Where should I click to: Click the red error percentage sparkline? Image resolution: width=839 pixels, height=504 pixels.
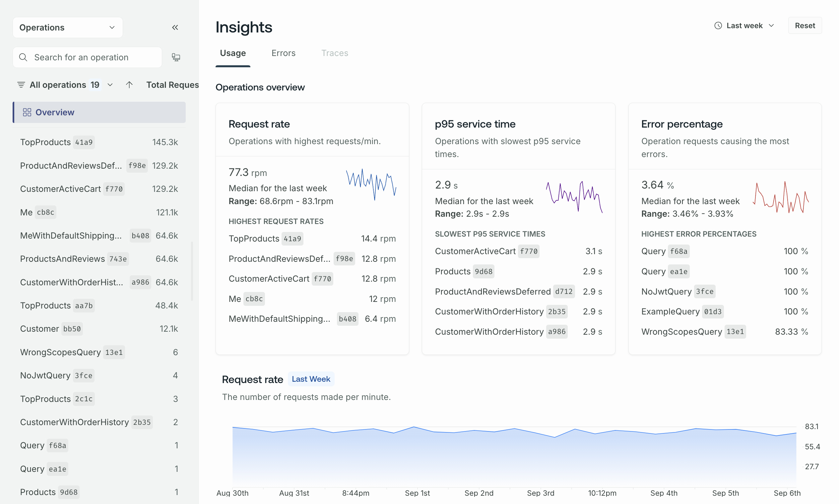pos(781,197)
